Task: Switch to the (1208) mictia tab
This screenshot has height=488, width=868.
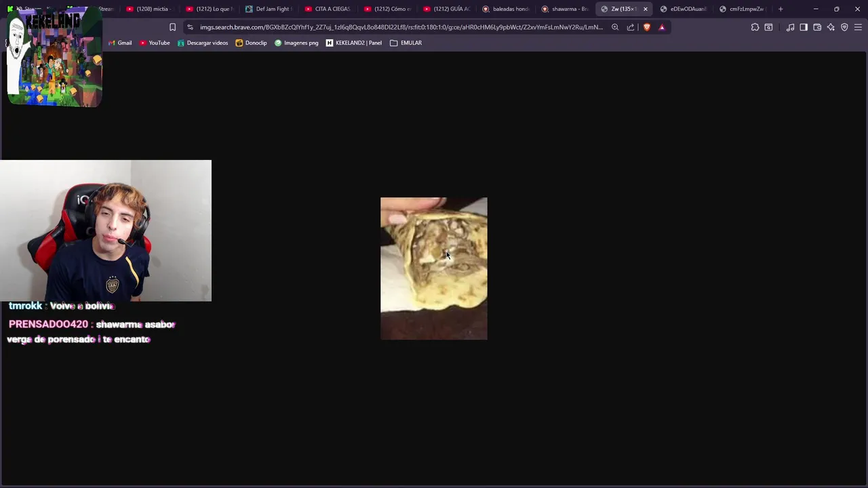Action: point(149,9)
